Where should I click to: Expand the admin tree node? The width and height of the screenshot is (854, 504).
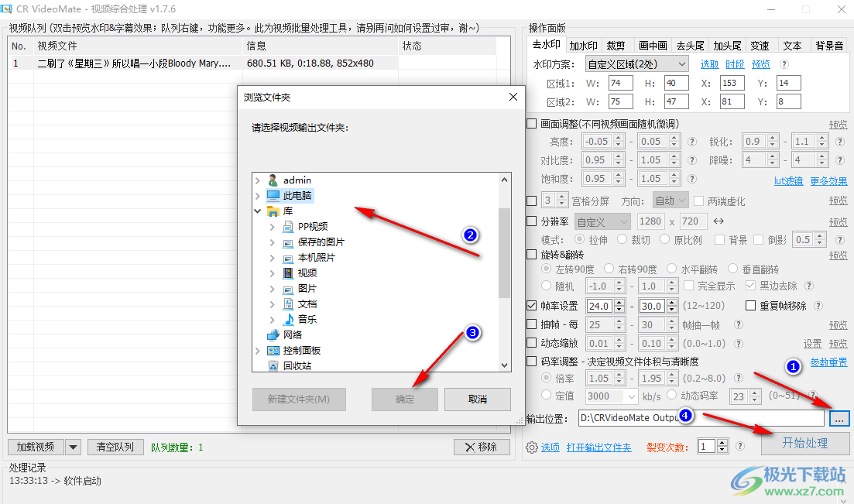point(258,180)
